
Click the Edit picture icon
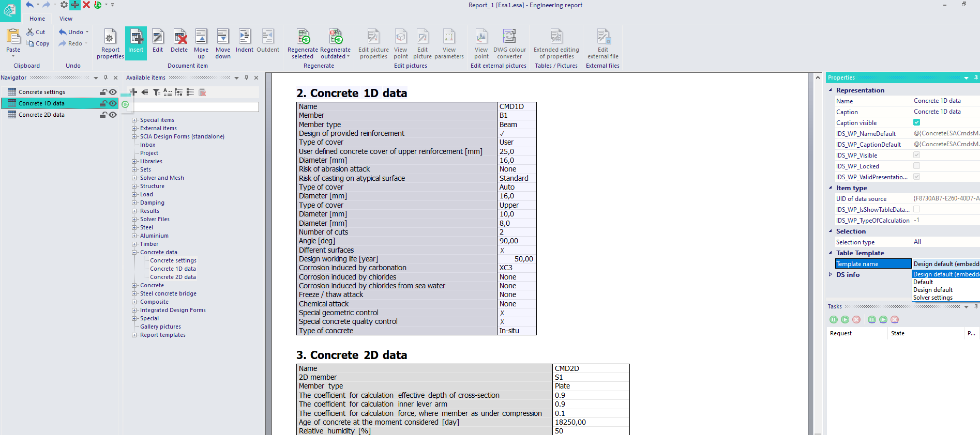click(x=423, y=37)
